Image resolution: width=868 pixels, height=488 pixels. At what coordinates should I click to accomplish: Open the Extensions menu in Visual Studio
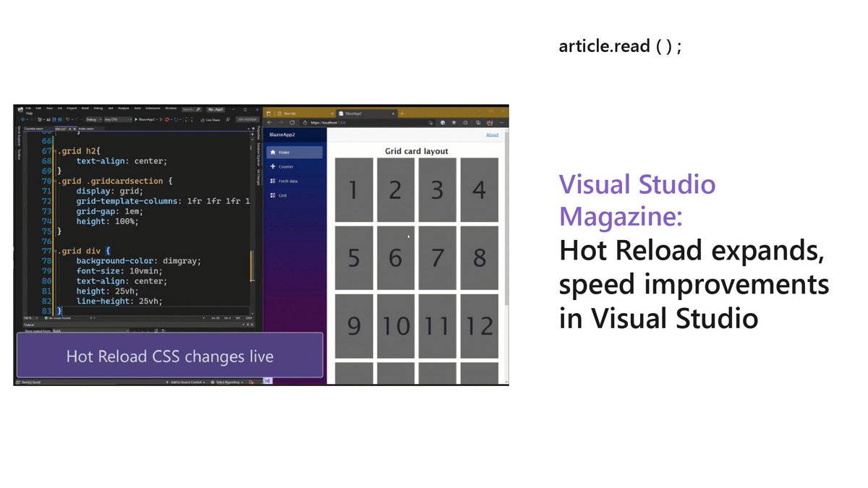pos(153,108)
